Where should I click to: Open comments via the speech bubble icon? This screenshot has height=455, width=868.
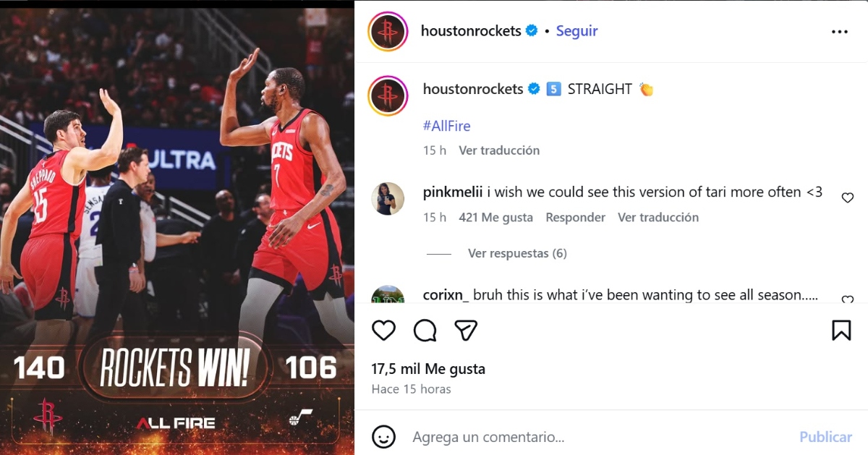[x=425, y=331]
